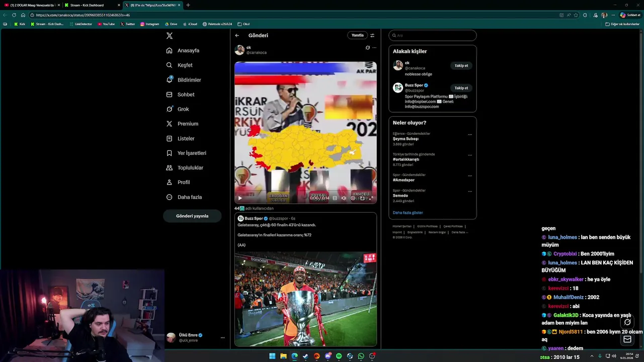Open Kick bookmark
The width and height of the screenshot is (644, 362).
click(20, 24)
